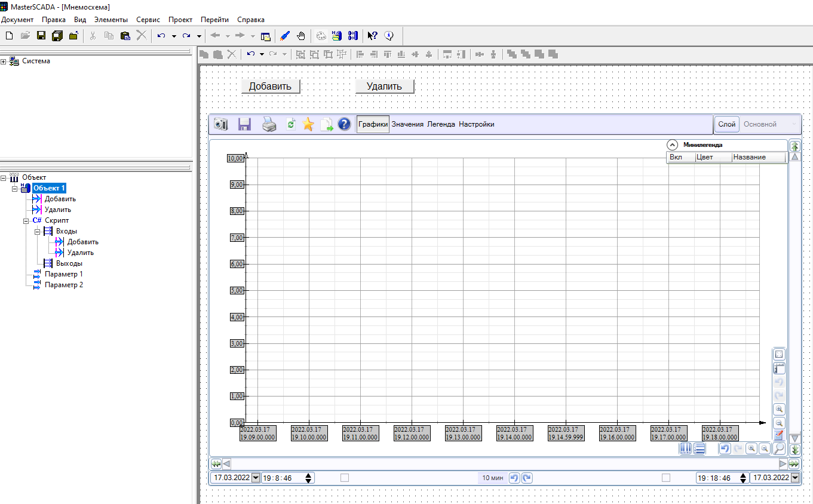Click the fit-to-window icon above the vertical zoom buttons
The height and width of the screenshot is (504, 813).
click(x=779, y=354)
